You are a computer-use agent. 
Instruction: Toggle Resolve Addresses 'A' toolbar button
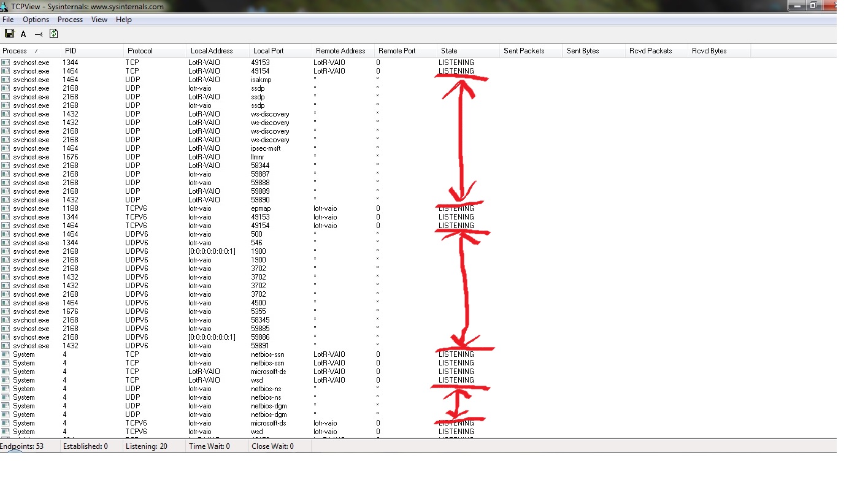23,34
